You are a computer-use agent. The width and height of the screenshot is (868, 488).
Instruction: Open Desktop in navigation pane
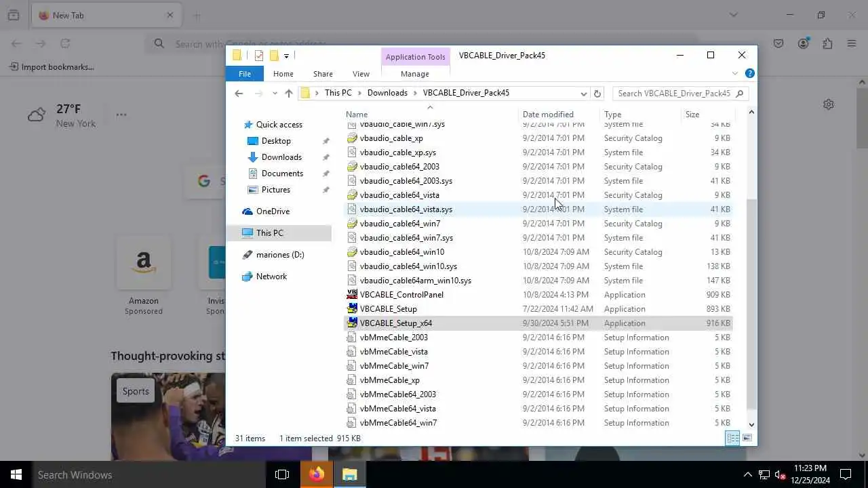tap(276, 141)
